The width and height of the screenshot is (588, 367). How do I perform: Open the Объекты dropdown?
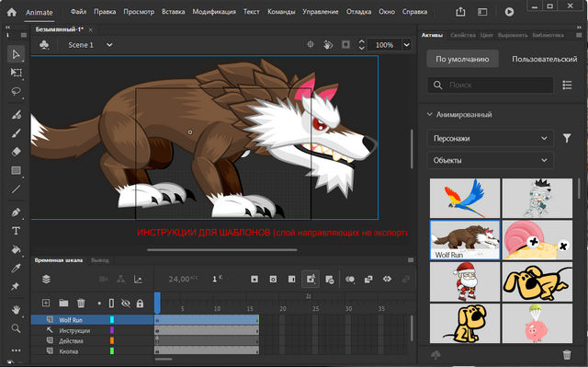(490, 160)
